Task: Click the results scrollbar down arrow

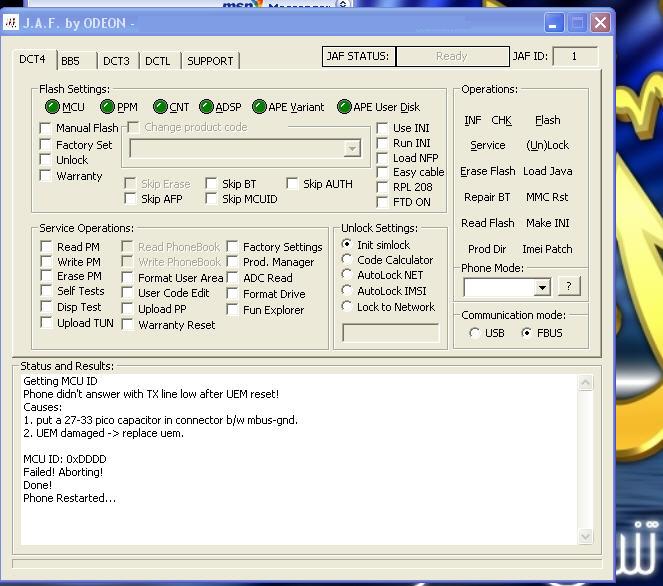Action: [586, 537]
